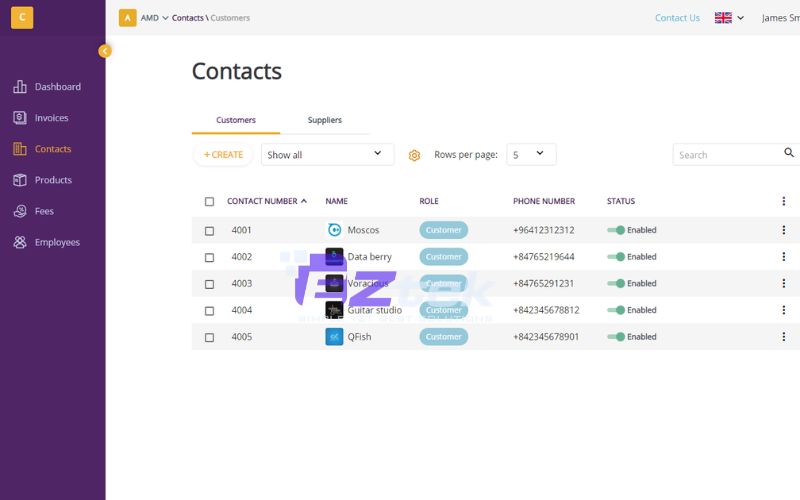Select the checkbox for contact 4004
This screenshot has width=800, height=500.
[209, 311]
